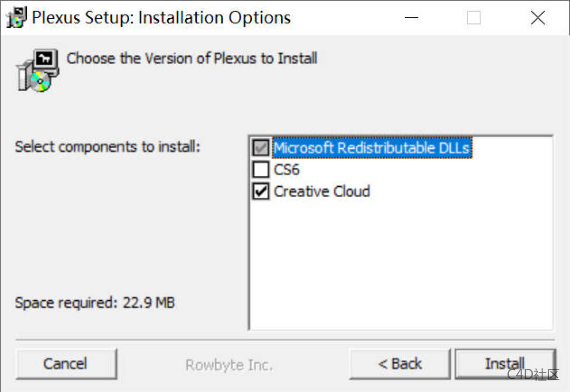The width and height of the screenshot is (570, 392).
Task: Uncheck the Creative Cloud checkbox
Action: tap(261, 191)
